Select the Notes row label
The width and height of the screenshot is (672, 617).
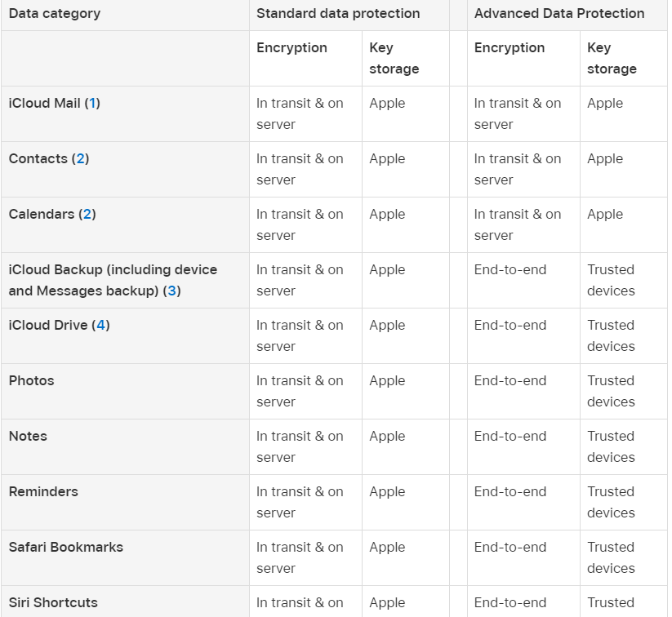(28, 436)
